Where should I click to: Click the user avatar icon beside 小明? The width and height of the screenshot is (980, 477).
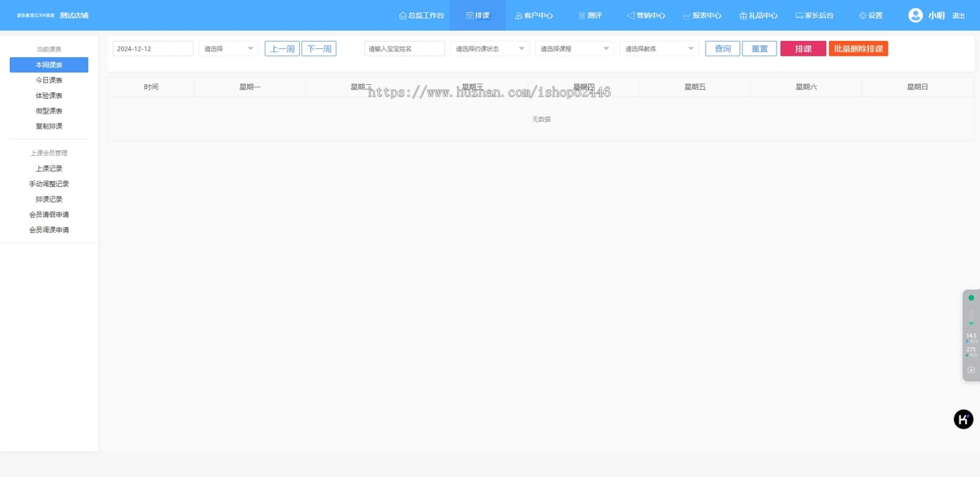[915, 16]
